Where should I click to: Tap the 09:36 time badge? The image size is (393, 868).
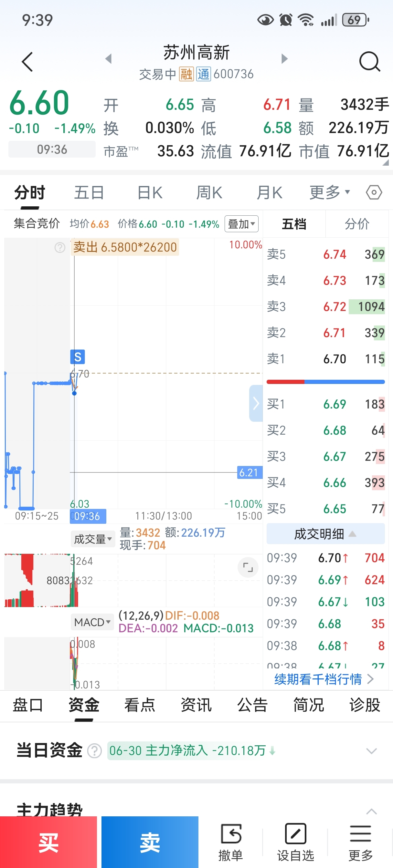(52, 149)
